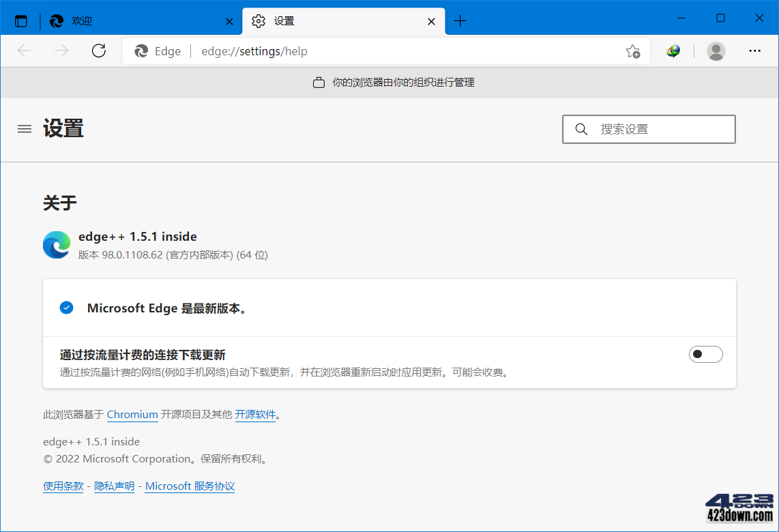Click the 通过按流量计费的连接下载更新 label

click(143, 355)
